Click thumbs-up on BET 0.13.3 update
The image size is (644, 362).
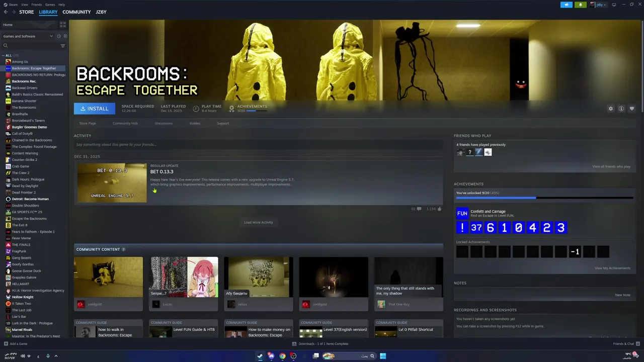(x=439, y=209)
